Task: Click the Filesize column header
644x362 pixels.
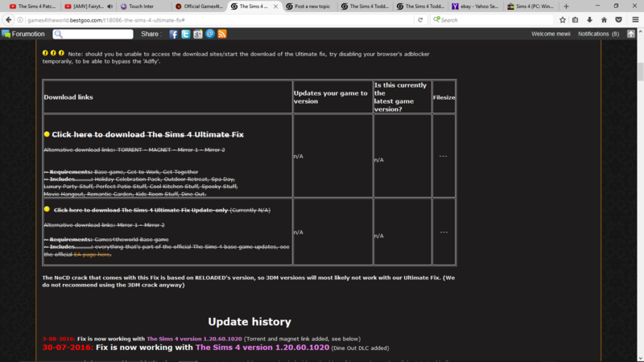Action: 444,97
